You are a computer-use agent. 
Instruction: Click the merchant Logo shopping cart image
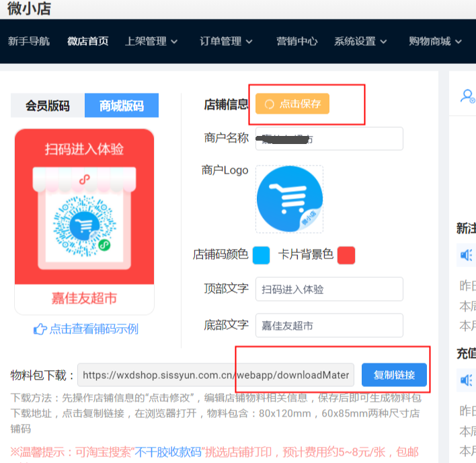pos(289,199)
